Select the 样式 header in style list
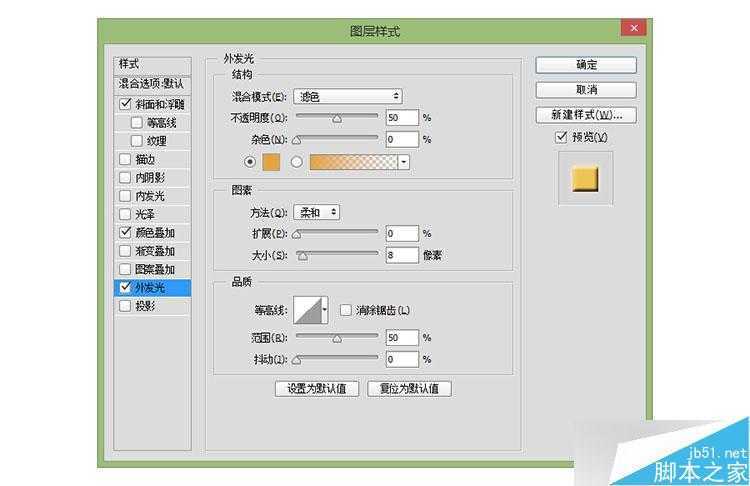 [152, 64]
